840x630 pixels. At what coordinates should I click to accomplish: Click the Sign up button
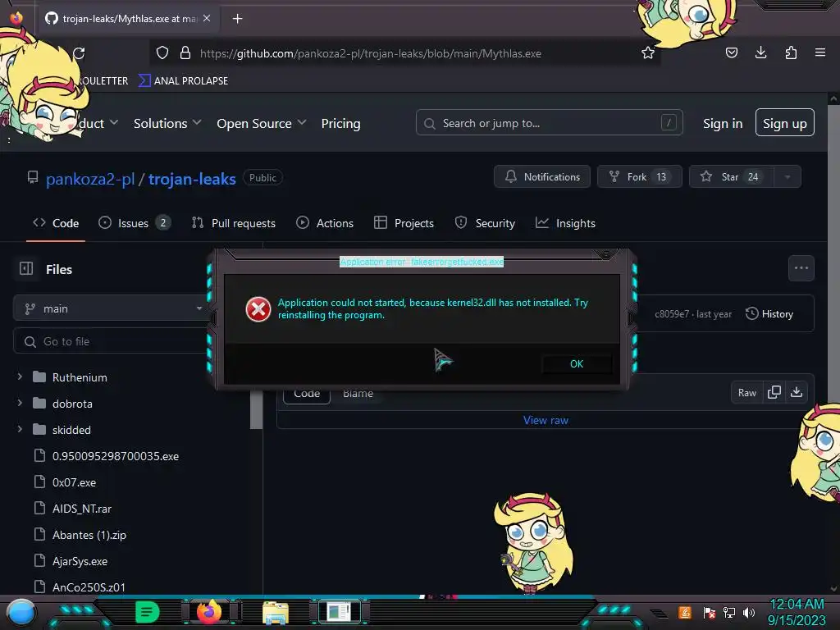(x=785, y=123)
